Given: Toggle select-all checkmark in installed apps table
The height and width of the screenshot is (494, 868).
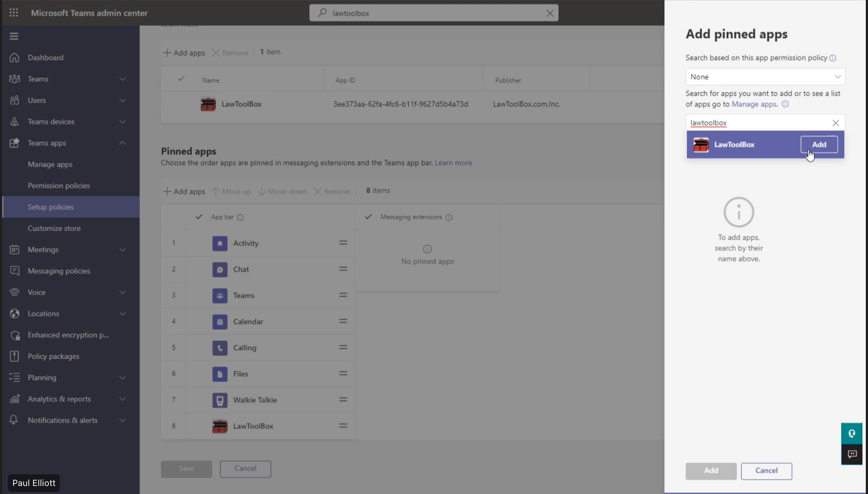Looking at the screenshot, I should (x=181, y=79).
